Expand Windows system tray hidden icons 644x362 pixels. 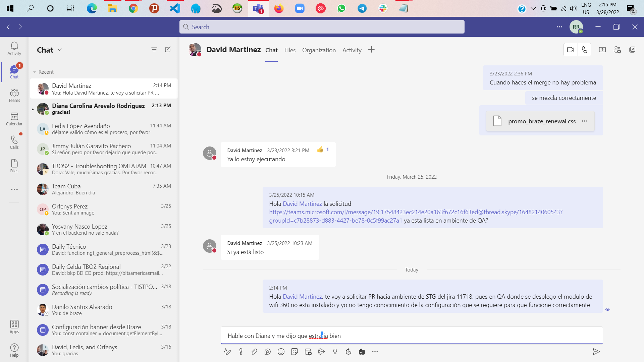tap(533, 8)
